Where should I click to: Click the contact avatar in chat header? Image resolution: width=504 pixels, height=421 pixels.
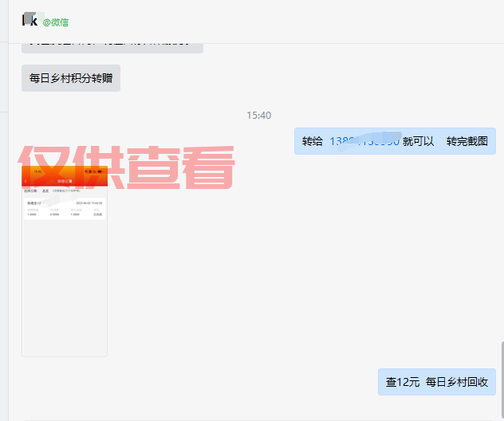click(x=28, y=20)
